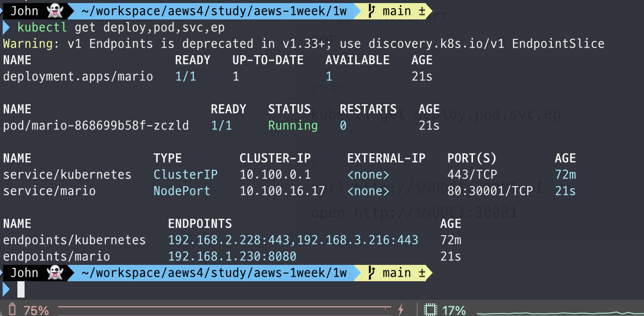Click the '<none>' external IP of service/kubernetes
Image resolution: width=644 pixels, height=316 pixels.
coord(368,174)
